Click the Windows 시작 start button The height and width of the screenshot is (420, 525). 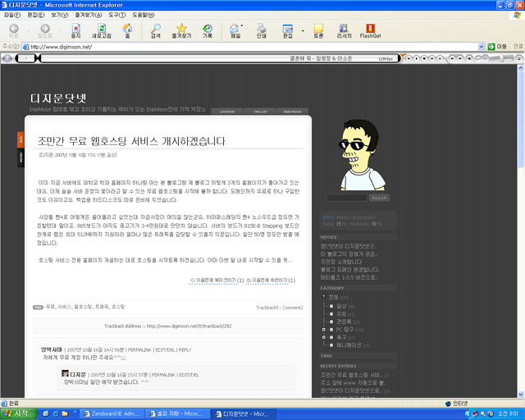pyautogui.click(x=18, y=413)
